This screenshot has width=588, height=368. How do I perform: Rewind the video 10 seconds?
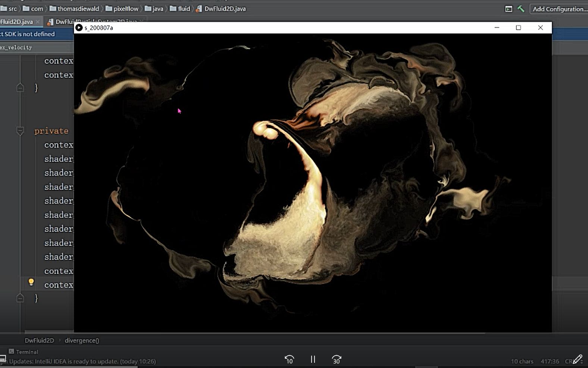pyautogui.click(x=289, y=359)
